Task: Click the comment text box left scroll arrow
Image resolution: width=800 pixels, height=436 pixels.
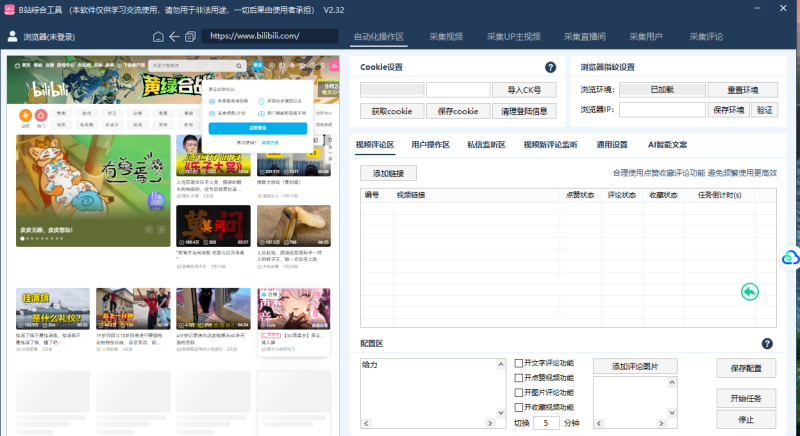Action: point(366,423)
